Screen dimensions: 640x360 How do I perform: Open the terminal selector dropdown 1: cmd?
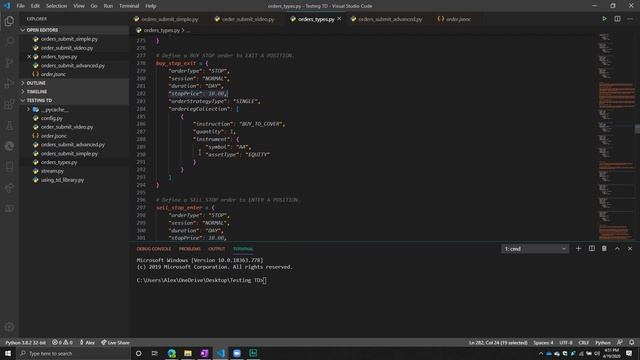pyautogui.click(x=535, y=249)
